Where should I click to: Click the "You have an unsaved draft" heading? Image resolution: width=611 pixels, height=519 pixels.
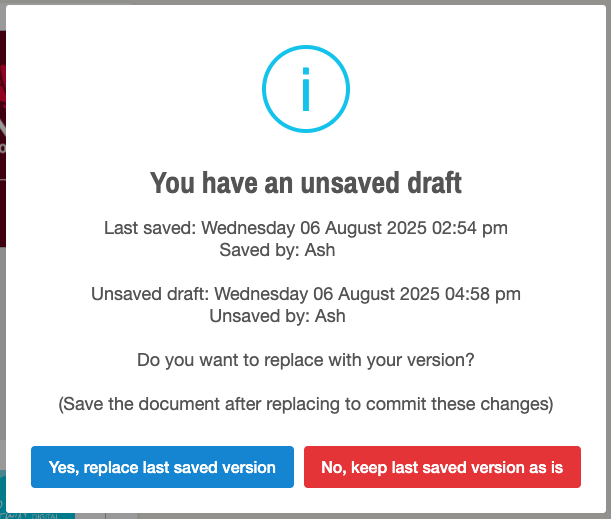pyautogui.click(x=306, y=183)
